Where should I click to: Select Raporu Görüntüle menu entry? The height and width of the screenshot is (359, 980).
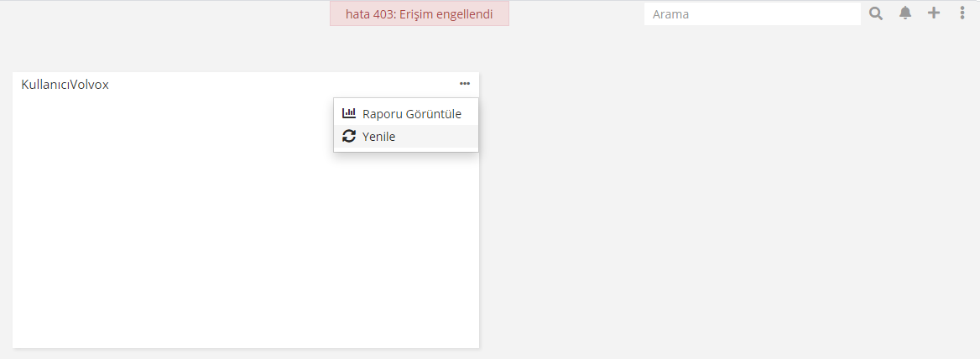tap(406, 113)
